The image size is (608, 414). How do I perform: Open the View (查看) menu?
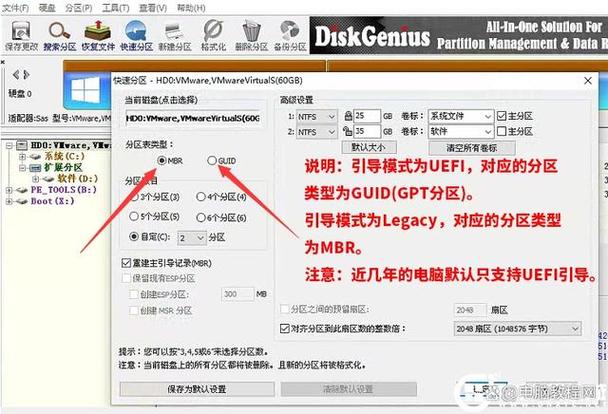(153, 7)
